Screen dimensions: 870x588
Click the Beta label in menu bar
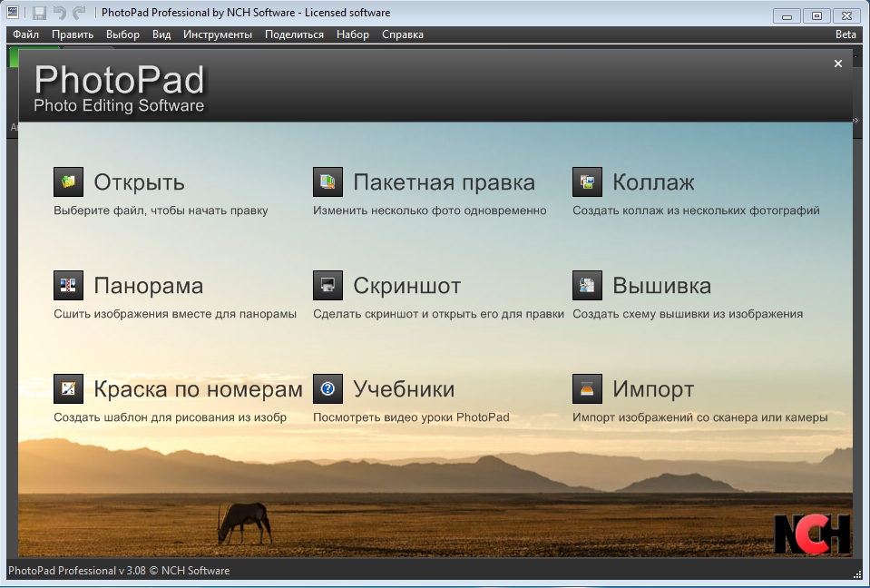846,34
